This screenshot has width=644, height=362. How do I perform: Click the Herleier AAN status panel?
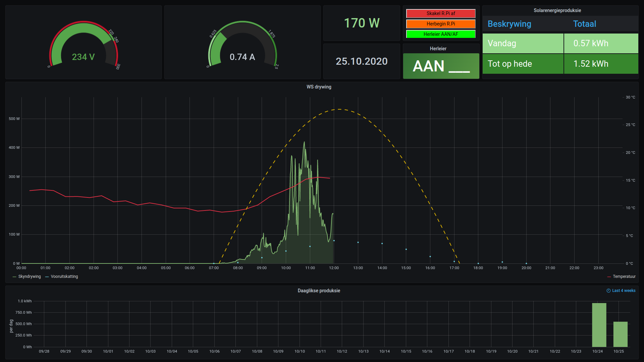[x=441, y=66]
